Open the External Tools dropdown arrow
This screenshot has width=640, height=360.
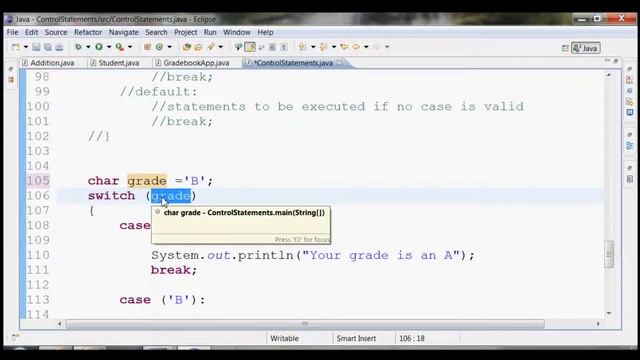coord(130,47)
